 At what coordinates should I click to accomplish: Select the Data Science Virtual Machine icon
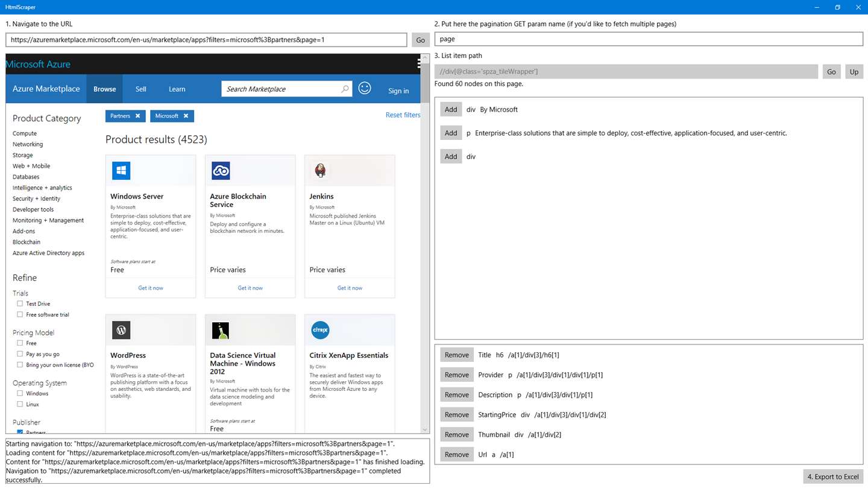click(x=221, y=330)
